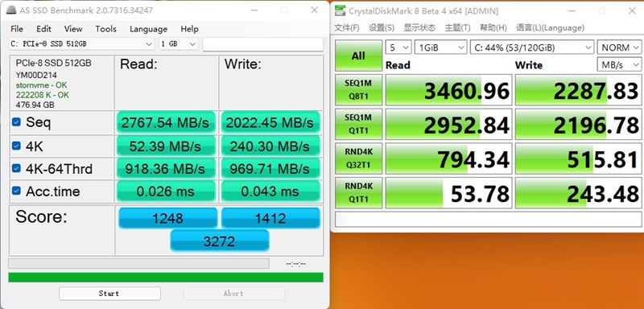Click the status text box below CrystalDiskMark results

[489, 220]
